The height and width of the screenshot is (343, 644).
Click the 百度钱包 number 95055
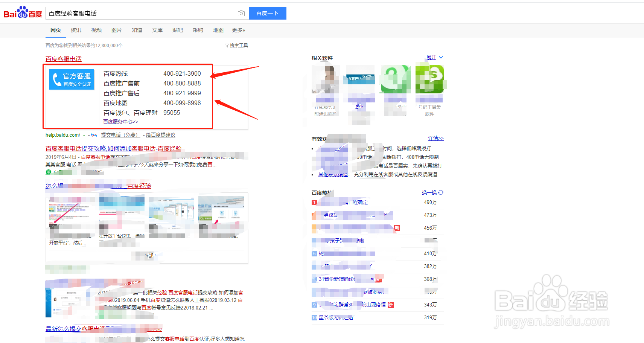click(172, 113)
